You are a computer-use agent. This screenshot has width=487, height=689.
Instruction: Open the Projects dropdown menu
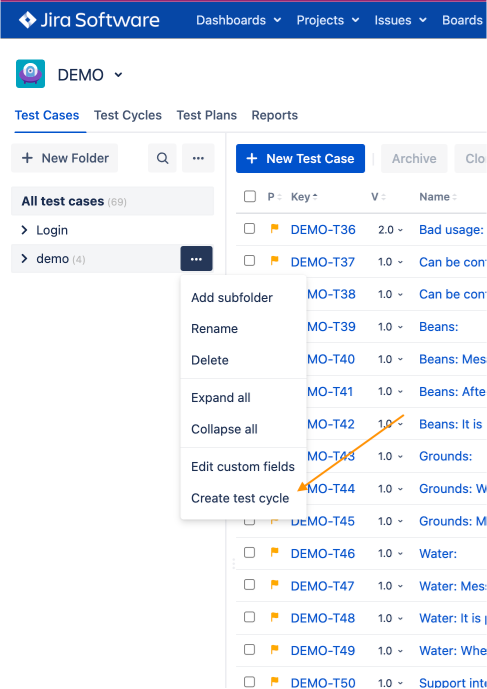[x=328, y=20]
